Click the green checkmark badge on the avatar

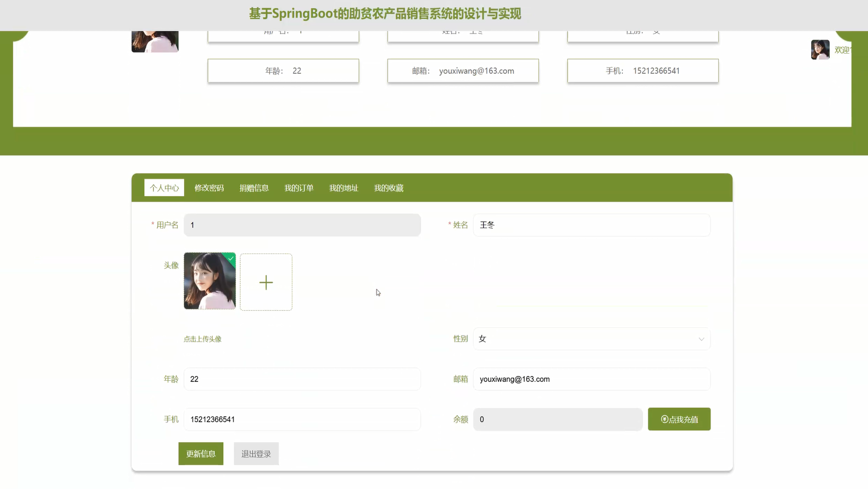click(230, 258)
